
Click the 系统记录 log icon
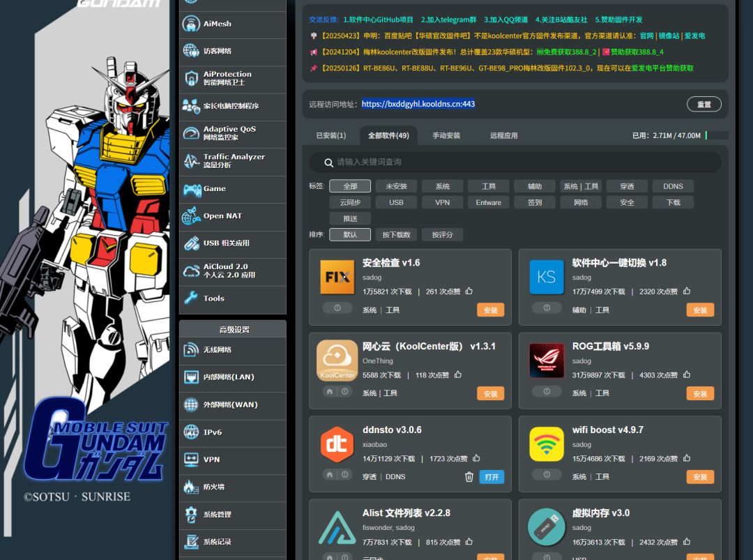click(191, 542)
